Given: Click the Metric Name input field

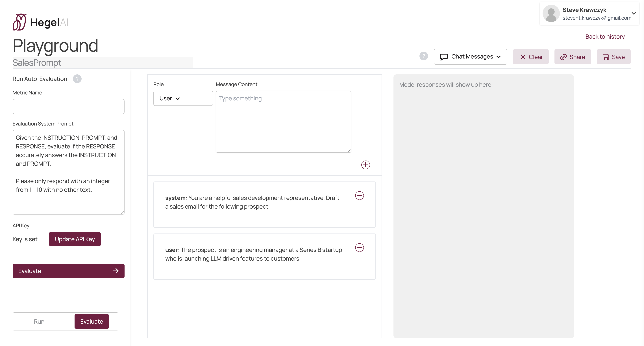Looking at the screenshot, I should pyautogui.click(x=69, y=107).
